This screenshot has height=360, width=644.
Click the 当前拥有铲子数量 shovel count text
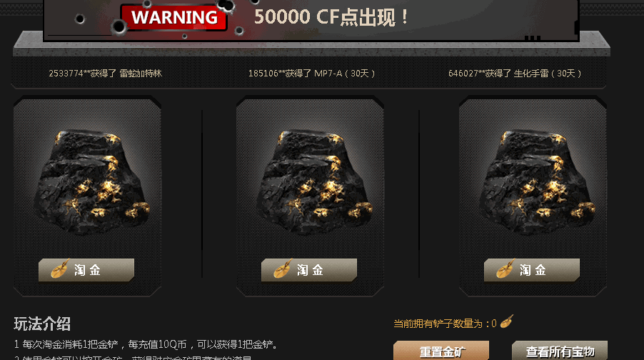[445, 324]
